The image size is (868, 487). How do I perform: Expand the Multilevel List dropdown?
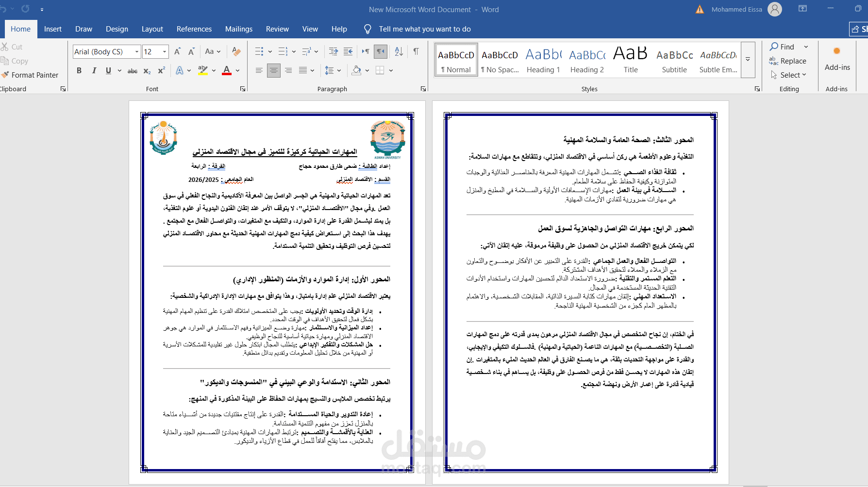[x=316, y=51]
